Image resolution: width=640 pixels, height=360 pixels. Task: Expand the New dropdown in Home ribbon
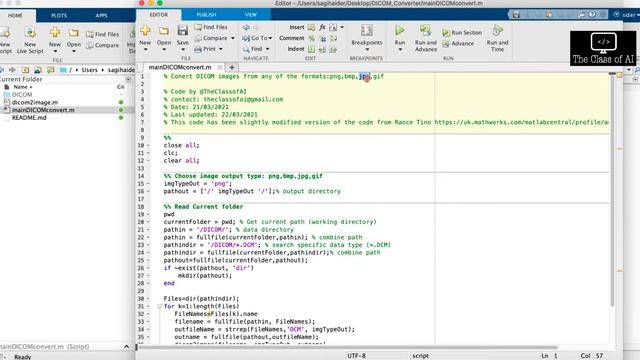pos(55,51)
